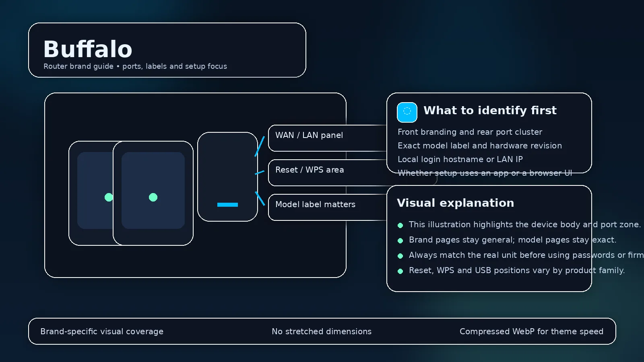This screenshot has height=362, width=644.
Task: Select the bullet text about illustration highlights the device body
Action: coord(524,224)
